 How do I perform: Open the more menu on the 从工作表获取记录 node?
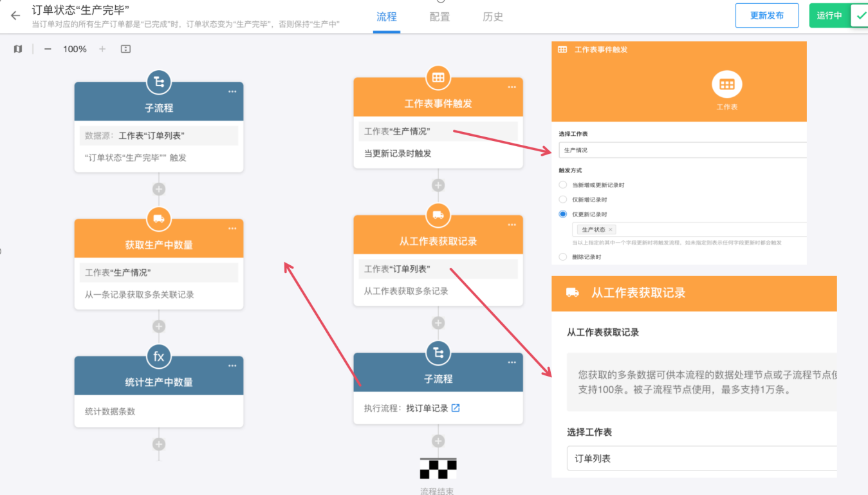(x=512, y=225)
